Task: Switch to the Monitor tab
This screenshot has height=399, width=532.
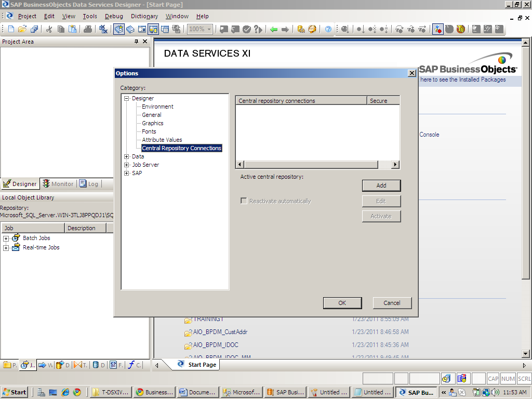Action: [x=58, y=184]
